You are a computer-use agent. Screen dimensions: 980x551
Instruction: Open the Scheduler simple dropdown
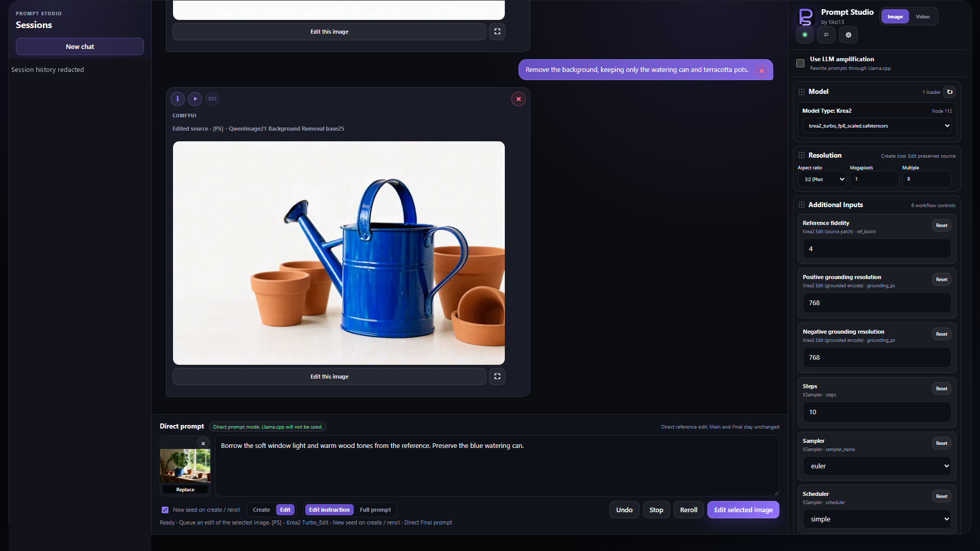(877, 519)
